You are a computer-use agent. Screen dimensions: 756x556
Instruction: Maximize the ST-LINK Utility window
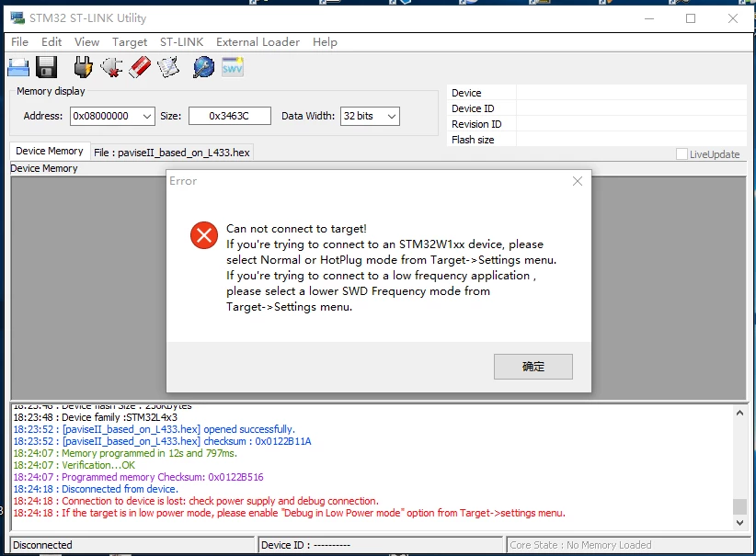691,18
